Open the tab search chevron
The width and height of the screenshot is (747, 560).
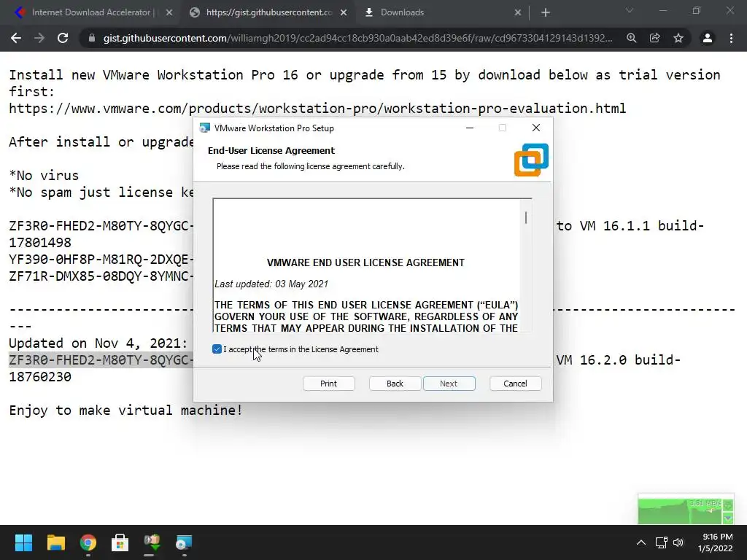(x=630, y=10)
